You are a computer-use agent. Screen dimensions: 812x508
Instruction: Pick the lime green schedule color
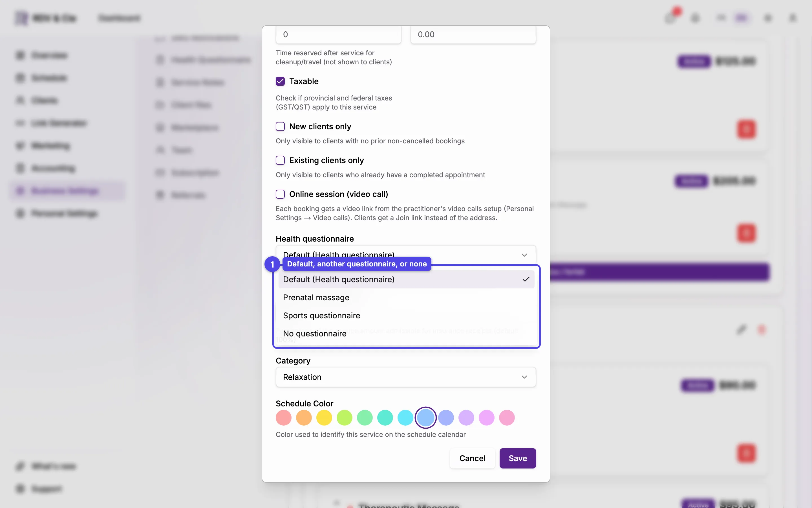tap(345, 418)
